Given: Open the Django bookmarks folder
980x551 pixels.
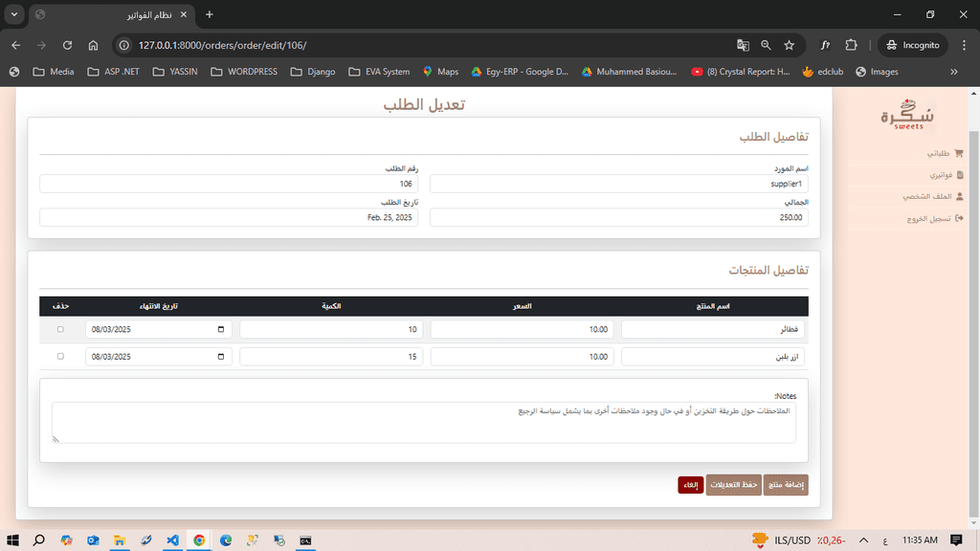Looking at the screenshot, I should click(313, 72).
